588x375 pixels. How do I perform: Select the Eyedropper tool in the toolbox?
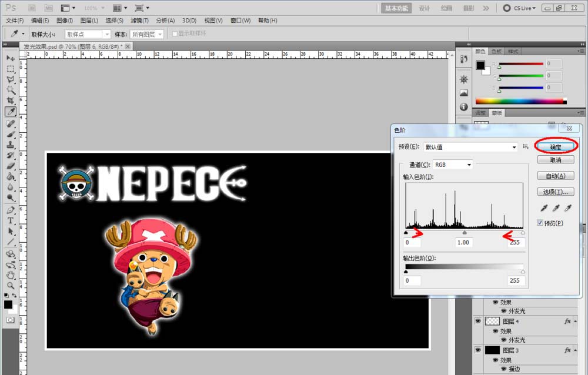(11, 111)
